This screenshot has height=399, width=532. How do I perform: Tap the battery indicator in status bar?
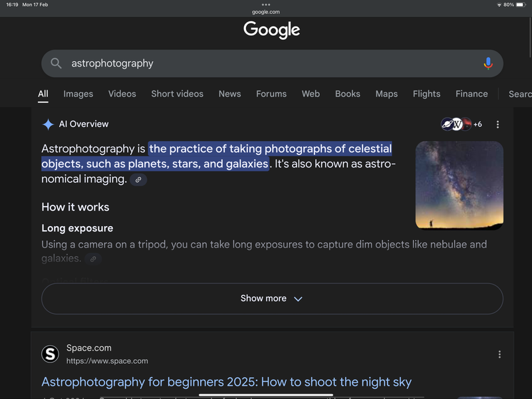521,5
